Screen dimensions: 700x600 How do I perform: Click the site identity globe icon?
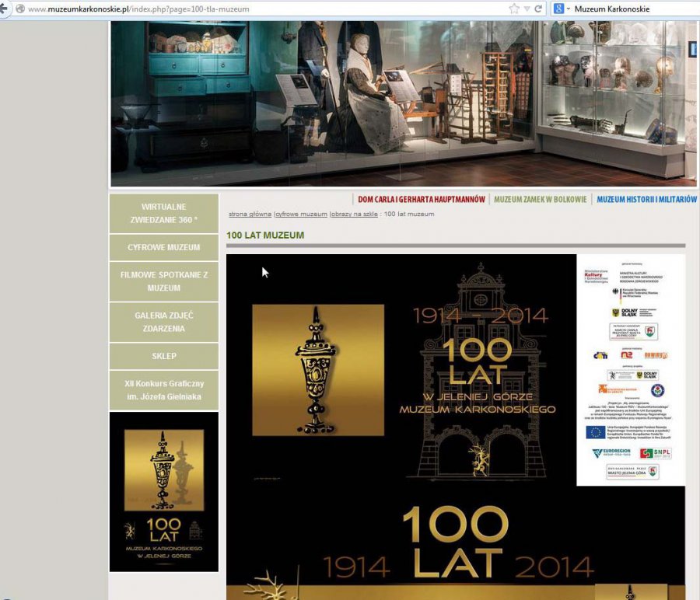pyautogui.click(x=20, y=9)
